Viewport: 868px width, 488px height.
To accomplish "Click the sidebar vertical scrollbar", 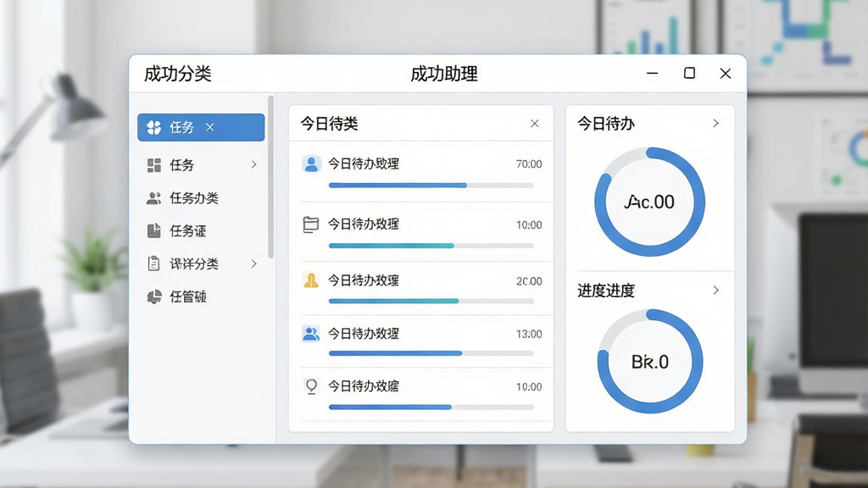I will (x=270, y=177).
